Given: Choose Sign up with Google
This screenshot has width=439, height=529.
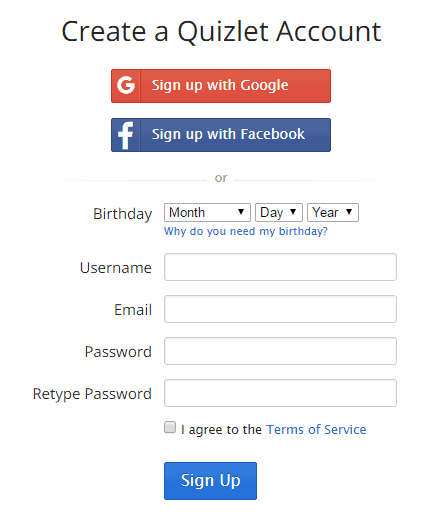Looking at the screenshot, I should pyautogui.click(x=221, y=86).
